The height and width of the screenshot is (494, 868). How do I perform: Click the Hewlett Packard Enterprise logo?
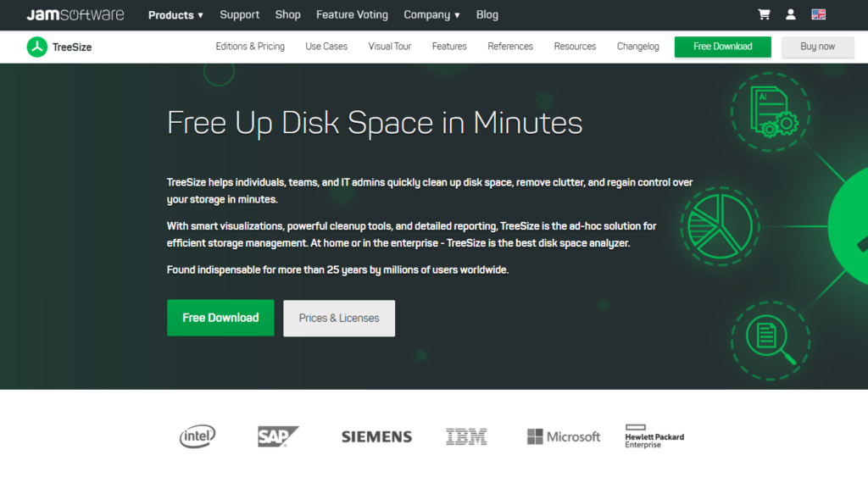pos(654,436)
